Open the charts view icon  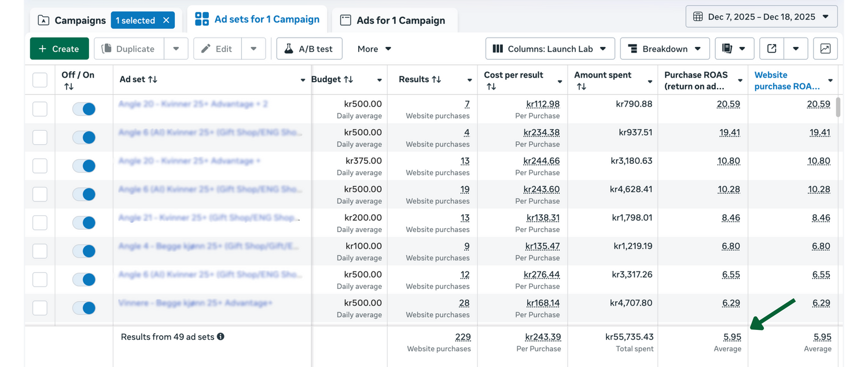825,49
